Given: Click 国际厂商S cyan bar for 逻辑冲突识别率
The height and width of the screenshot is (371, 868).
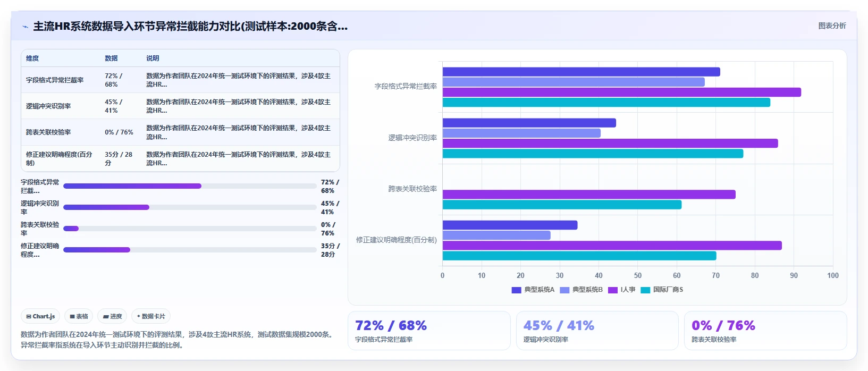Looking at the screenshot, I should tap(593, 154).
